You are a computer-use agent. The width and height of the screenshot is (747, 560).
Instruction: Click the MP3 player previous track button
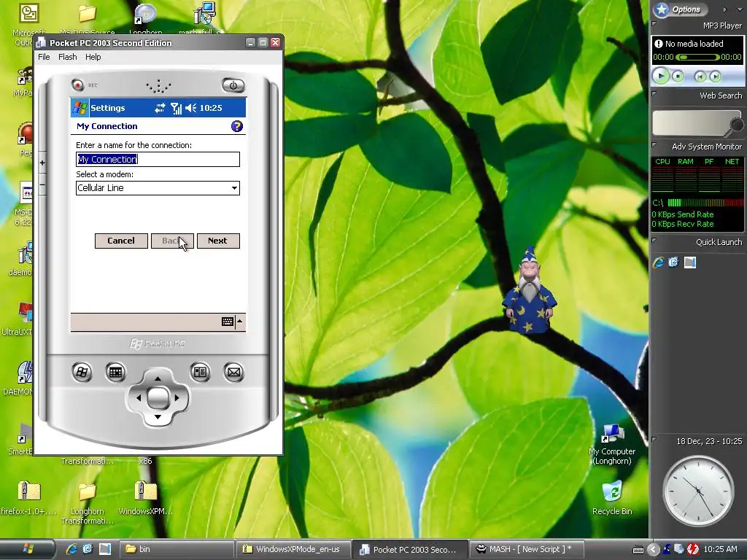[700, 76]
